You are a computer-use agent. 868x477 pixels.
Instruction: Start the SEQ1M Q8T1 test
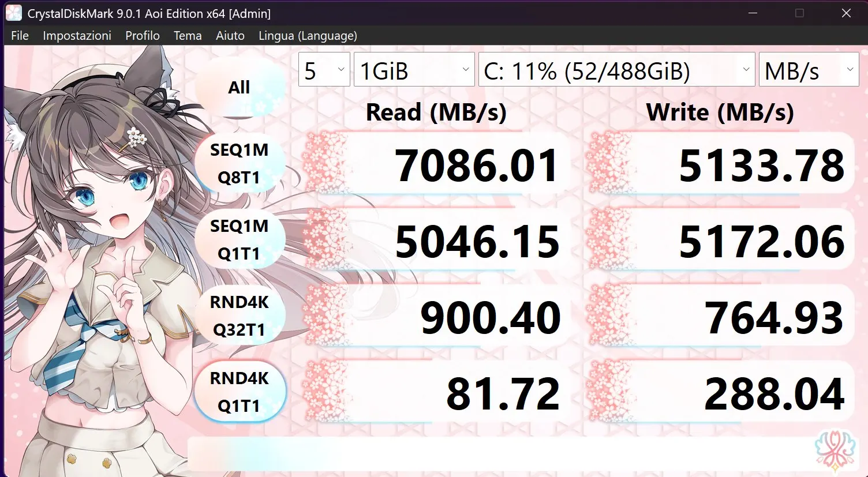[240, 164]
